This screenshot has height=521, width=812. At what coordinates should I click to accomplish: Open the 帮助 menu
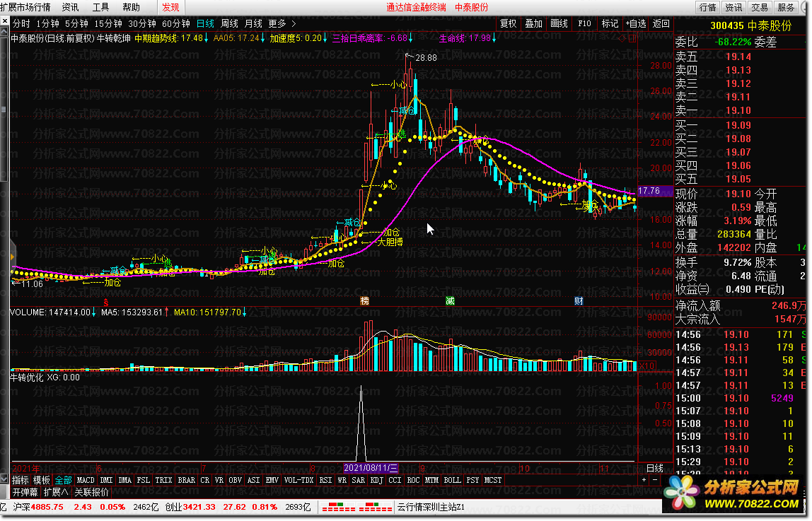coord(131,7)
